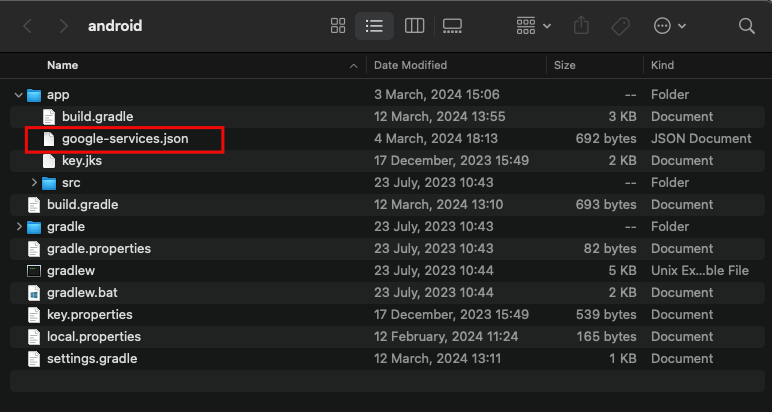This screenshot has height=412, width=772.
Task: Click the date 4 March, 2024 18:13
Action: [x=436, y=139]
